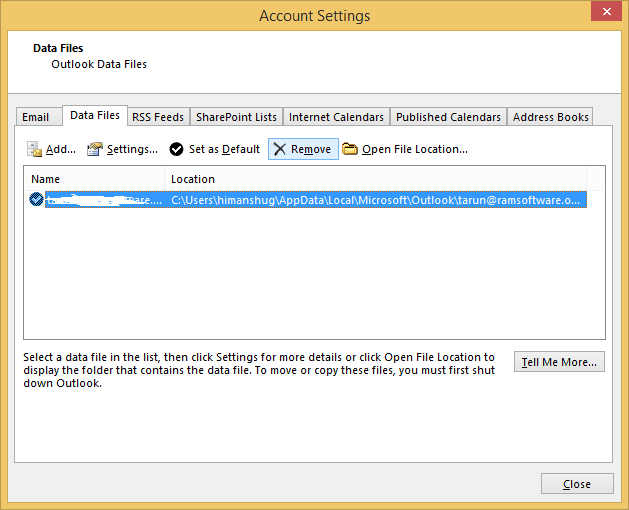Click the Name column header

click(x=94, y=179)
